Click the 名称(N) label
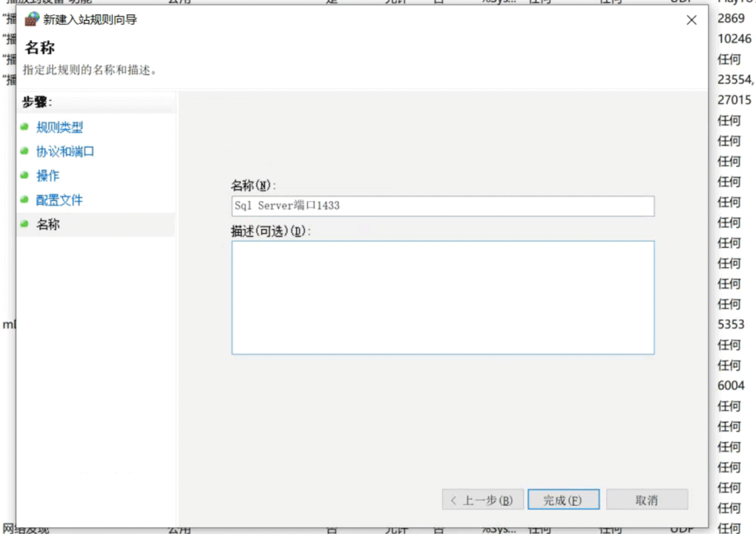This screenshot has height=534, width=756. tap(253, 185)
